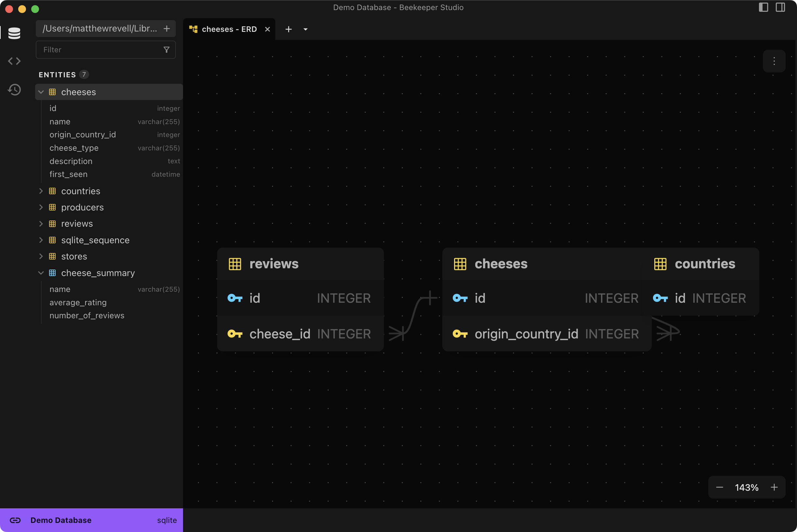
Task: Click the filter funnel icon
Action: coord(166,50)
